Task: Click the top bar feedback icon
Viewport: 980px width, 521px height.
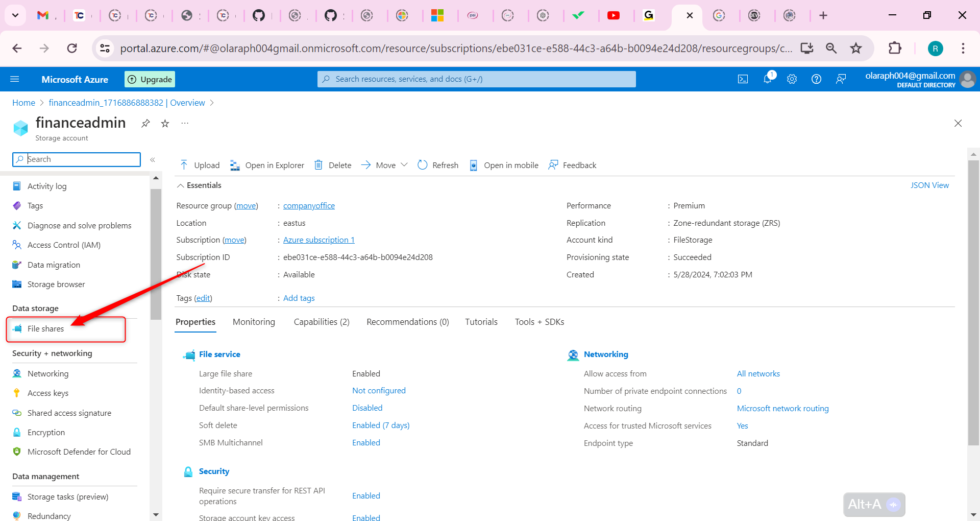Action: [x=841, y=79]
